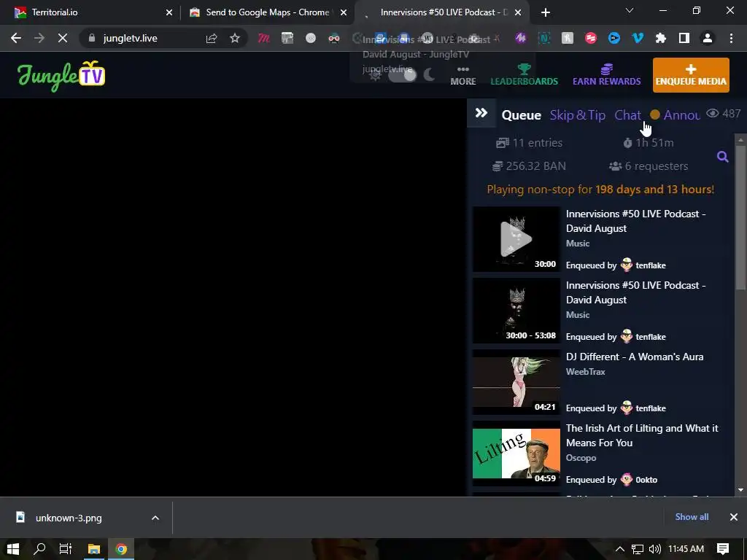
Task: Click the Innervisions thumbnail 30:00 - 53:08
Action: (x=516, y=311)
